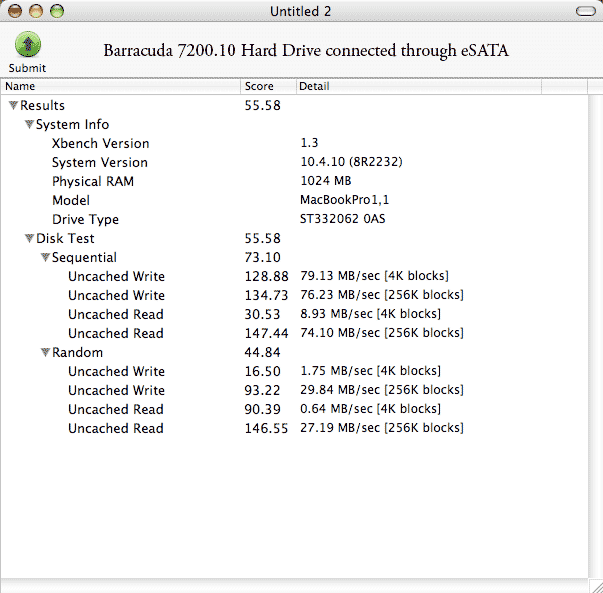
Task: Select the Drive Type row
Action: [294, 219]
